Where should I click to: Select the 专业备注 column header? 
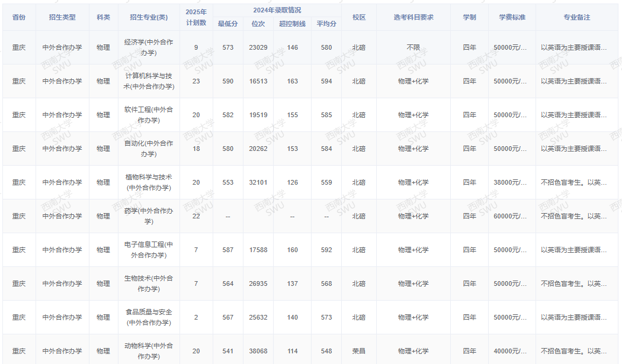(576, 17)
